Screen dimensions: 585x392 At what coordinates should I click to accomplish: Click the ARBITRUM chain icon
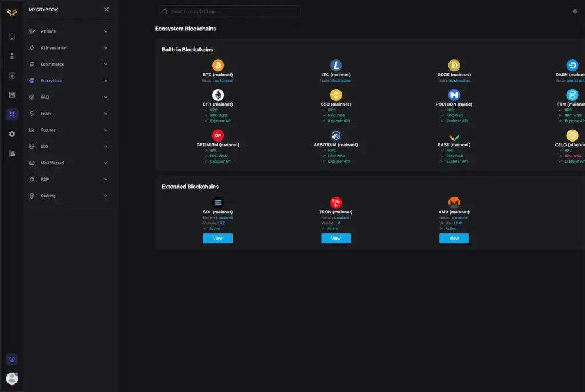point(336,135)
